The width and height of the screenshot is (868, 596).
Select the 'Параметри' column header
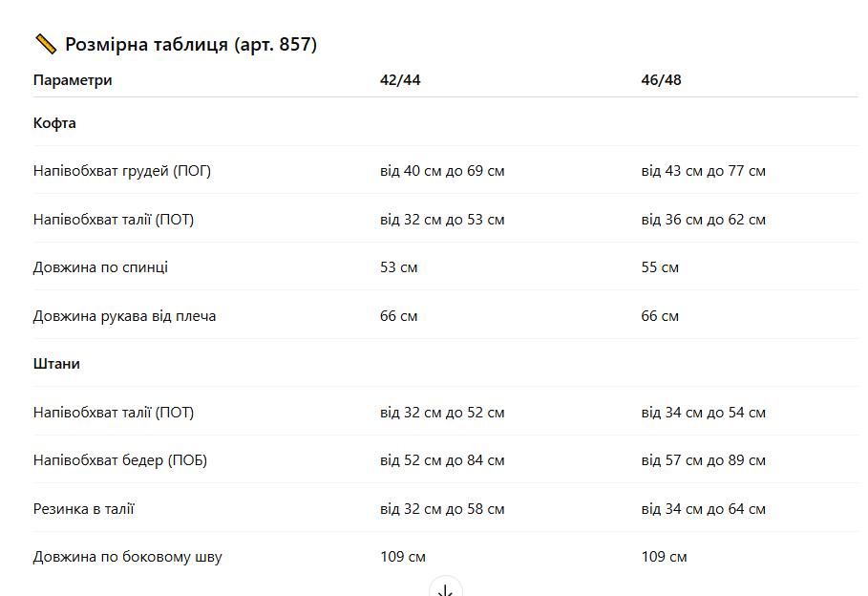(73, 80)
